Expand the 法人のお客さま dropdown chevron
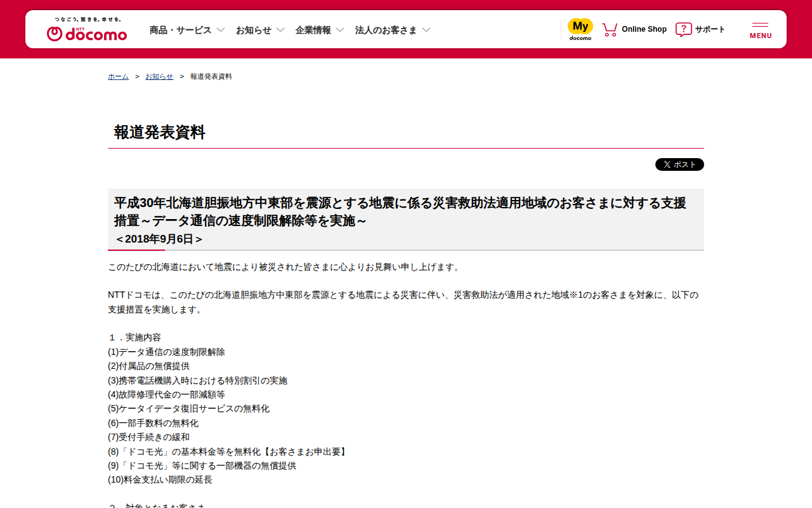The image size is (812, 508). pos(426,30)
